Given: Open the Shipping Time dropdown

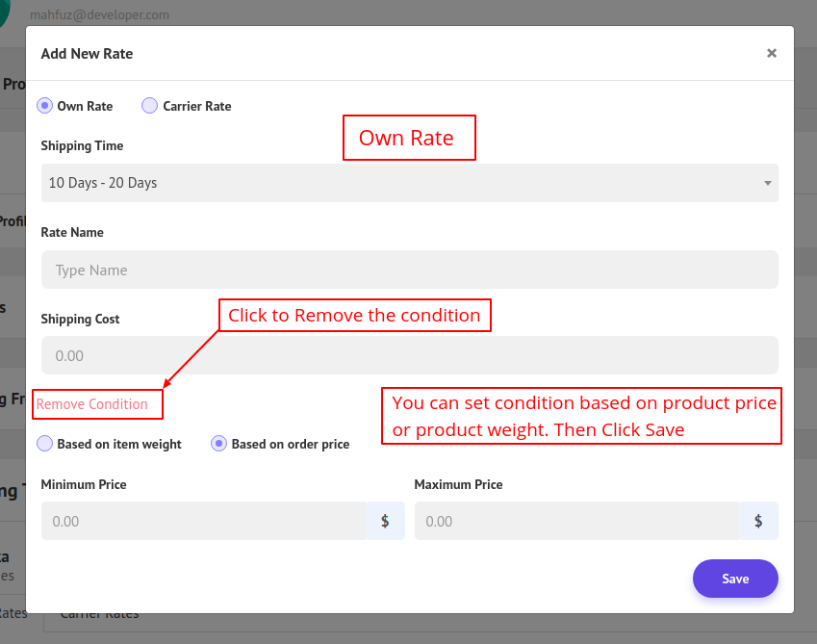Looking at the screenshot, I should coord(409,183).
